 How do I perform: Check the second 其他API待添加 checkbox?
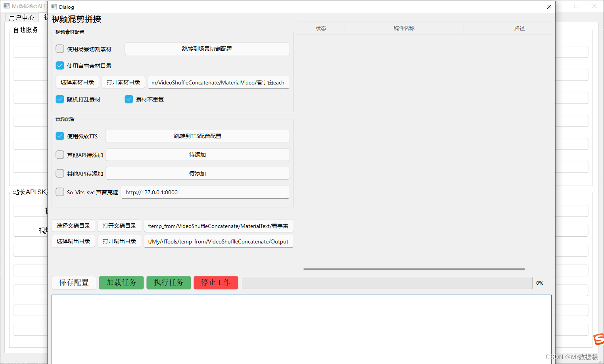click(x=60, y=173)
